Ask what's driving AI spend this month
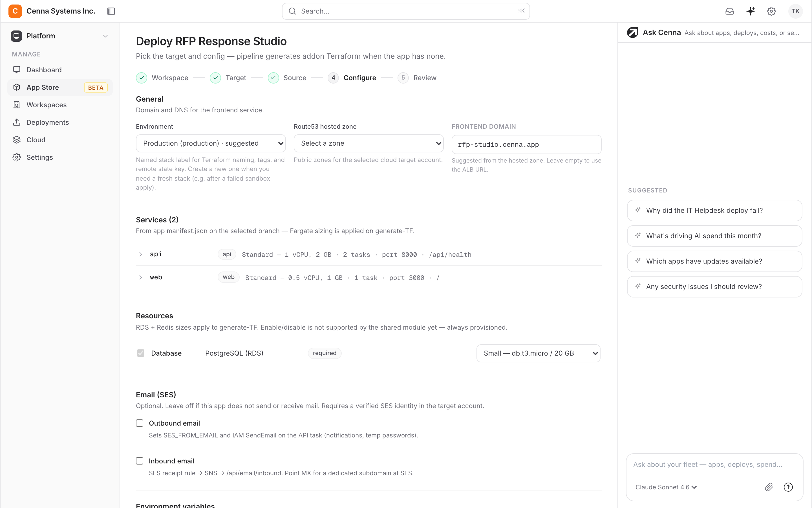Viewport: 812px width, 508px height. click(x=714, y=236)
